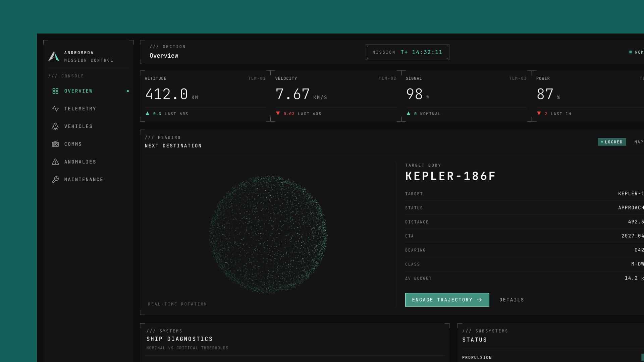This screenshot has height=362, width=644.
Task: Click the Signal 98% telemetry card
Action: [x=466, y=96]
